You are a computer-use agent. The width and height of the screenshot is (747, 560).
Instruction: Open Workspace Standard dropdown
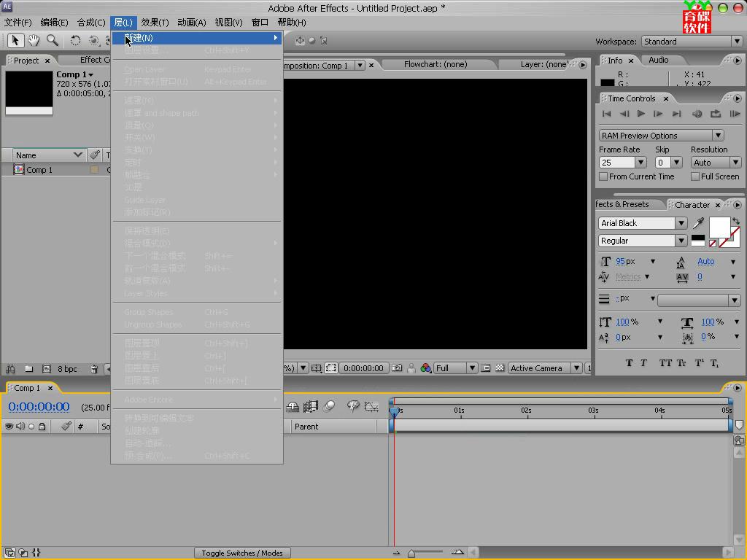pos(692,42)
